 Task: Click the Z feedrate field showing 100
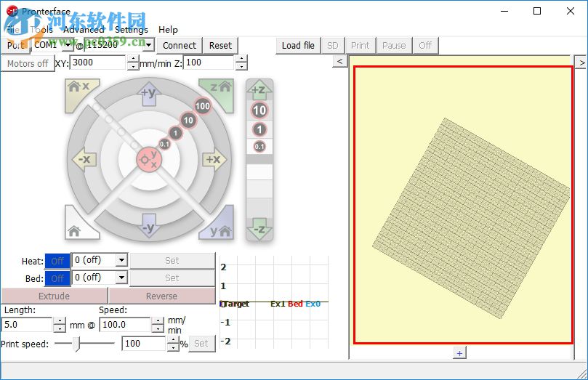click(x=209, y=62)
